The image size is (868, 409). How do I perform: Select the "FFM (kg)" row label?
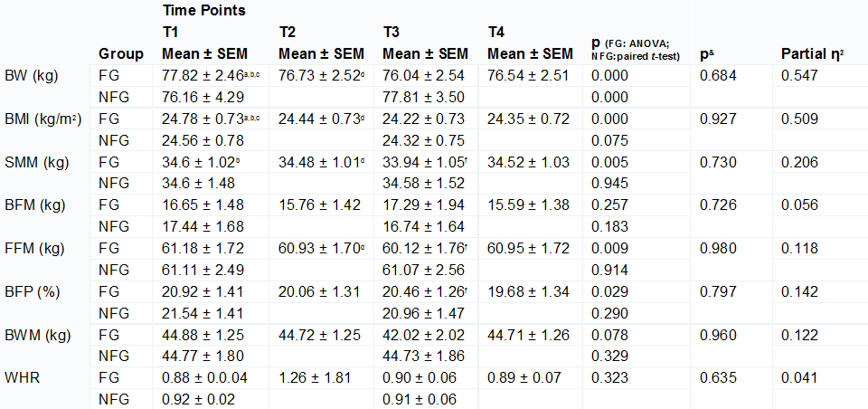(35, 250)
